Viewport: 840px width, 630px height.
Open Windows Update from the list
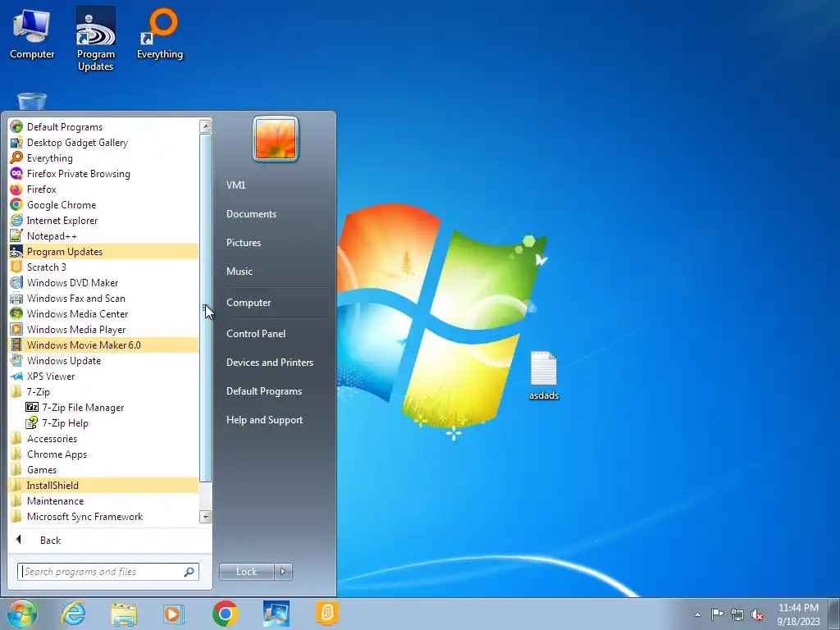[103, 361]
